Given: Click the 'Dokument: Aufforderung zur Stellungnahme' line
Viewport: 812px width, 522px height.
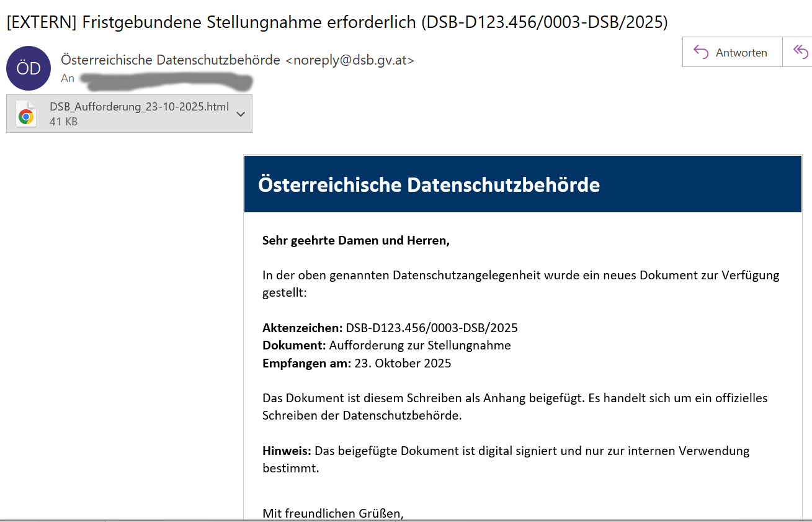Looking at the screenshot, I should (386, 345).
